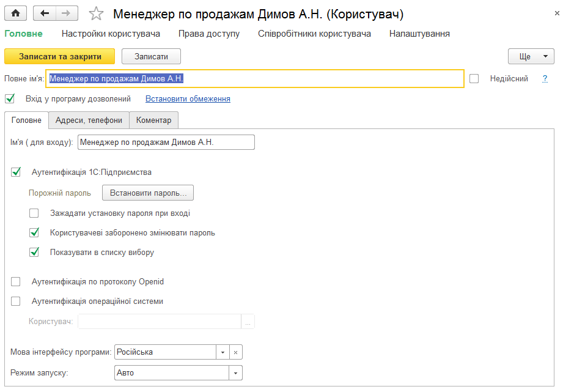Close the user form with the X
The image size is (563, 392).
557,13
